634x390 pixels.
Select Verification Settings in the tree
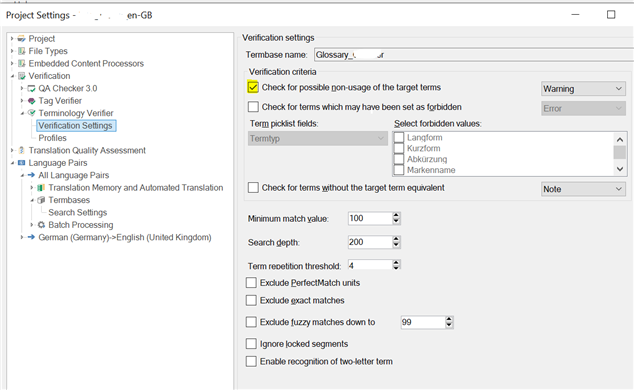point(76,126)
